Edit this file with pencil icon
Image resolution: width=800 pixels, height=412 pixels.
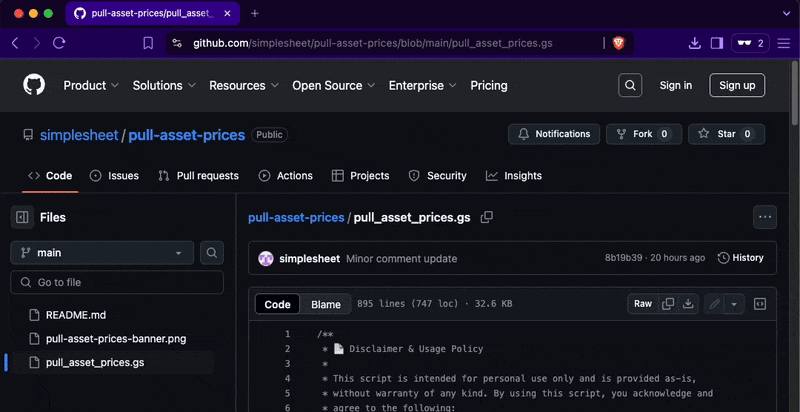pos(715,304)
